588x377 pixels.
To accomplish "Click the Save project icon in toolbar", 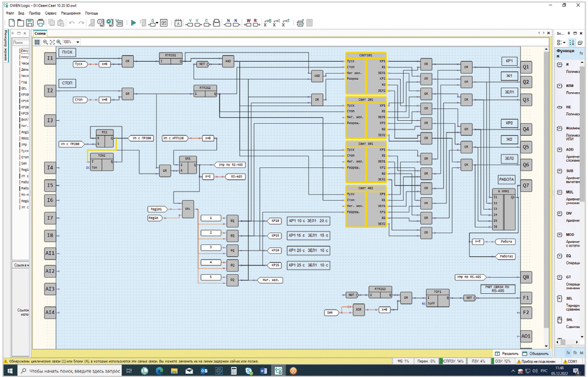I will click(30, 23).
